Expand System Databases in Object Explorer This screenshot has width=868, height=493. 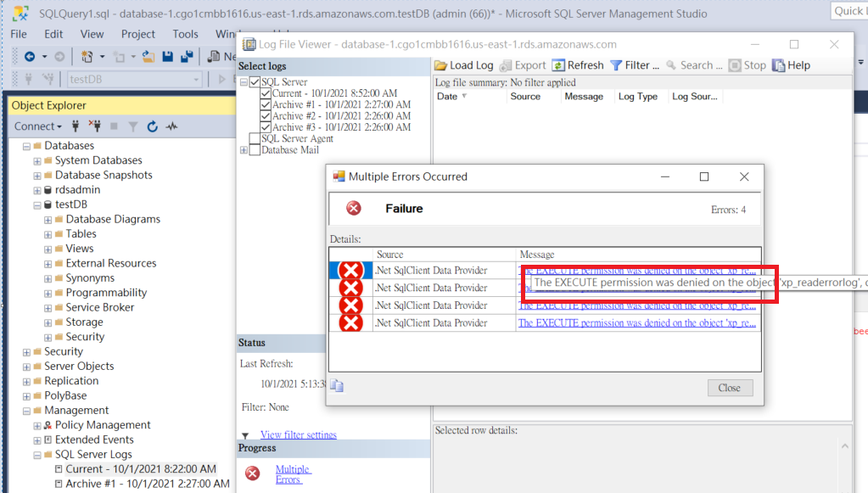point(37,161)
